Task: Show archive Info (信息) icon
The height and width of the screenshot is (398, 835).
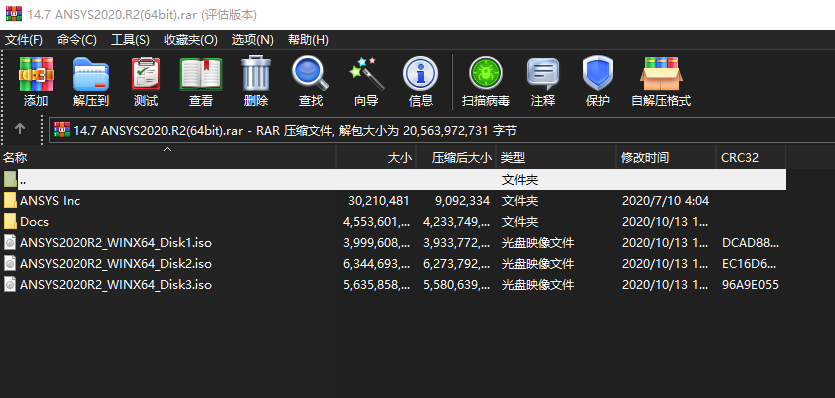Action: pyautogui.click(x=421, y=74)
